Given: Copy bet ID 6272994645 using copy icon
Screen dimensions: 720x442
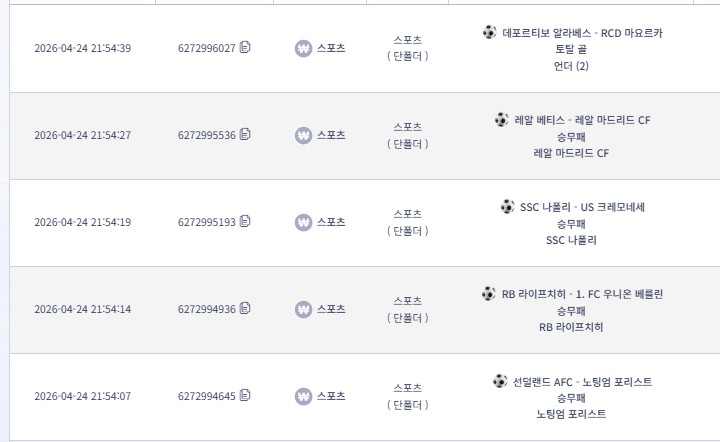Looking at the screenshot, I should pos(245,395).
